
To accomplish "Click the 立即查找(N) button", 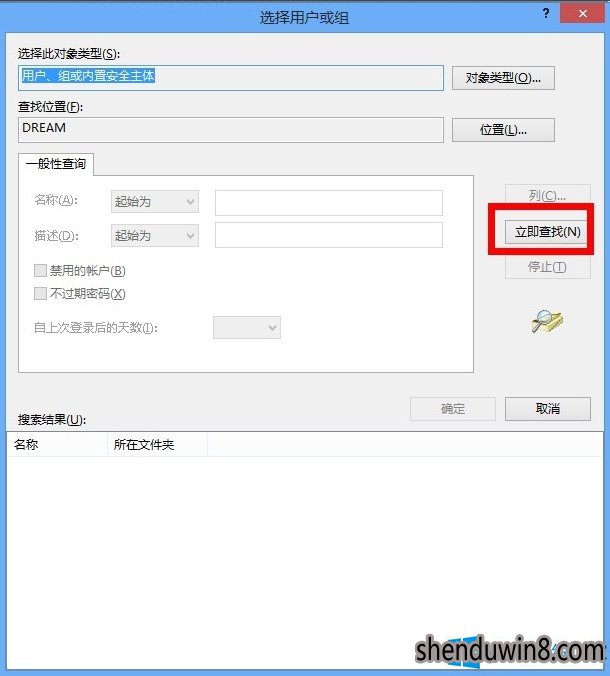I will click(547, 232).
